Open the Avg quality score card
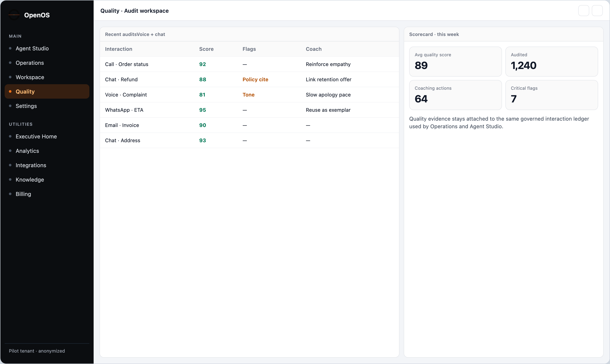The height and width of the screenshot is (364, 610). click(x=455, y=62)
